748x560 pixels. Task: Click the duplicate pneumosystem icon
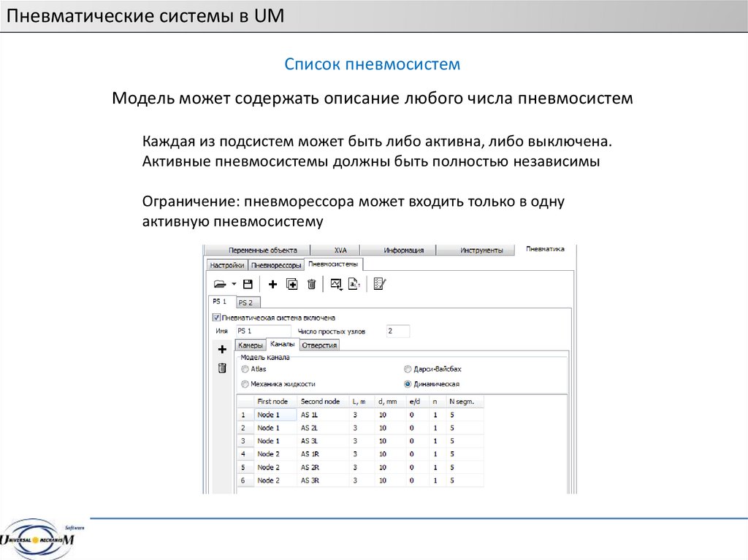292,284
